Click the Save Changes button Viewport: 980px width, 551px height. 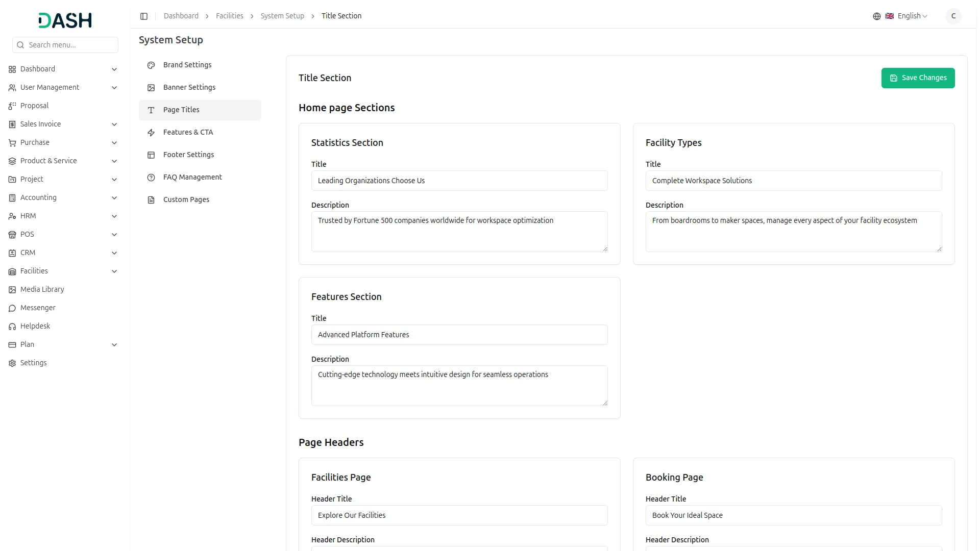(x=918, y=78)
